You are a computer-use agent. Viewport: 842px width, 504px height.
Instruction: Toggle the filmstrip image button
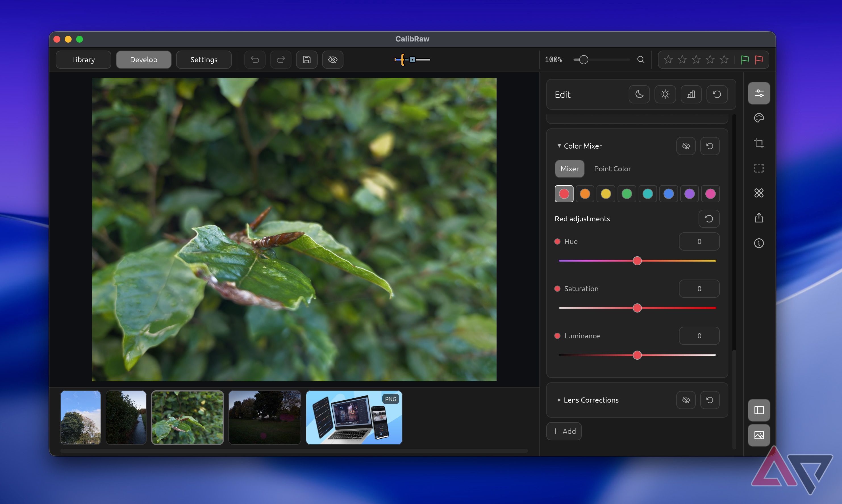pos(759,435)
